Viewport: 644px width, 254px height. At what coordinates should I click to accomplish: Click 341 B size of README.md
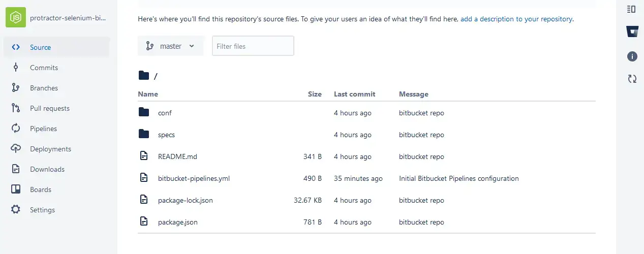click(313, 156)
